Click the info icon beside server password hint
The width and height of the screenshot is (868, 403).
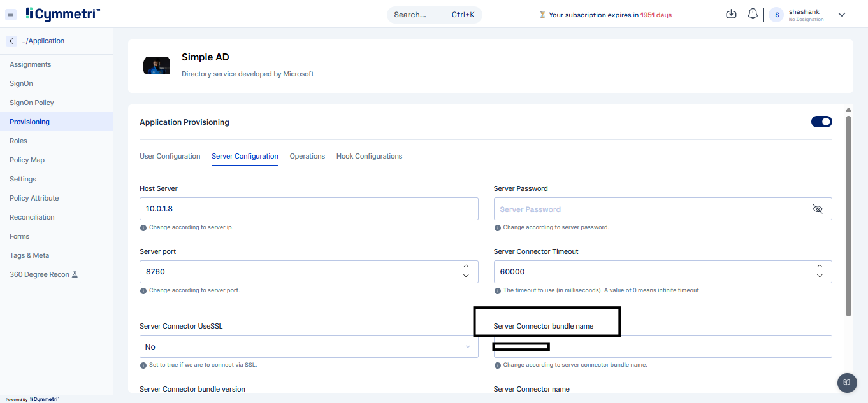(x=497, y=227)
